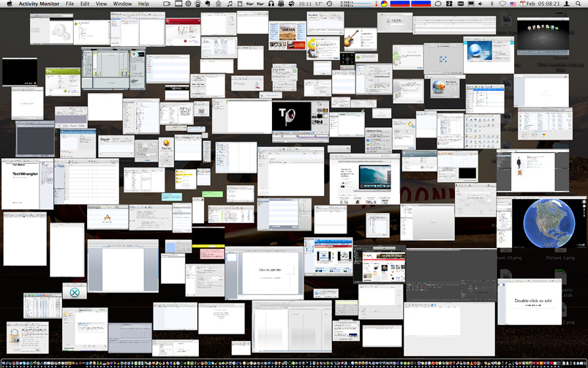Screen dimensions: 588x368
Task: Open the user account silhouette menu
Action: [567, 4]
